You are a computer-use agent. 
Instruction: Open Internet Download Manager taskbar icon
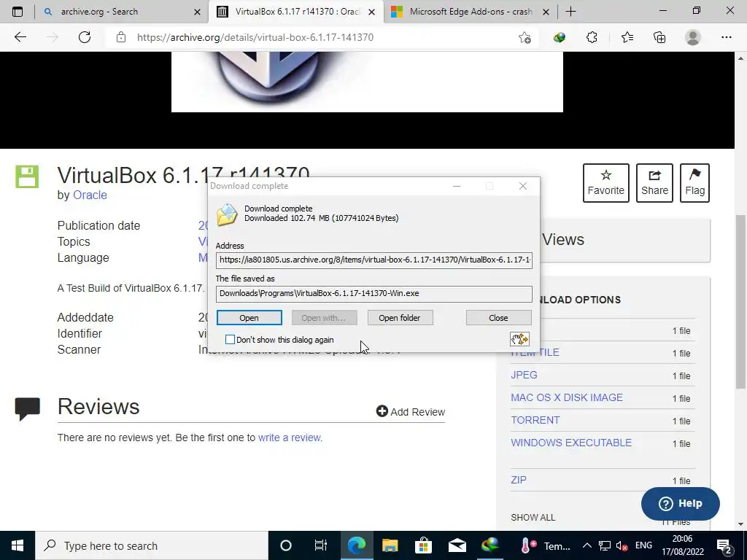(x=489, y=545)
